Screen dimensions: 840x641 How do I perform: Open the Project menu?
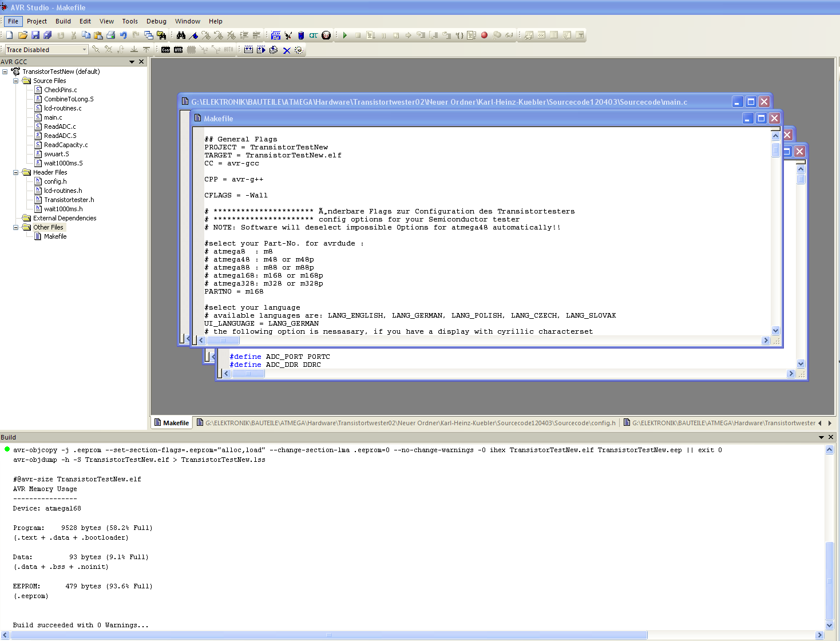(37, 21)
